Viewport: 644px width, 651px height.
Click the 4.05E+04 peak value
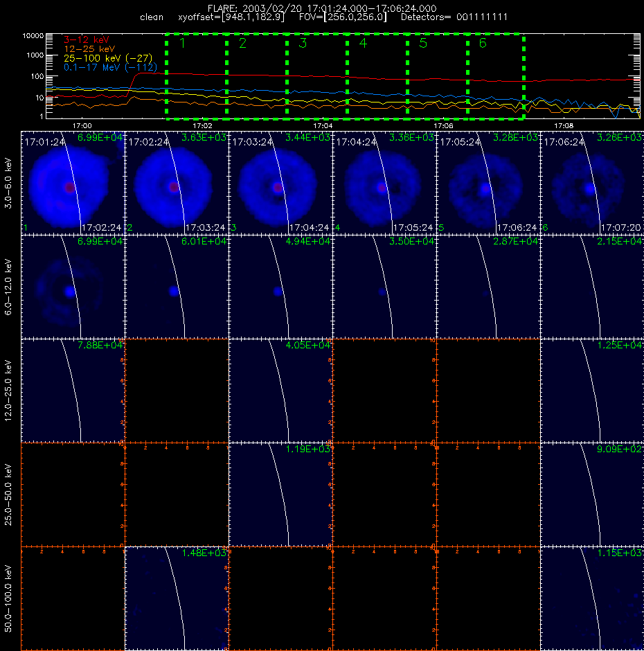(x=307, y=345)
